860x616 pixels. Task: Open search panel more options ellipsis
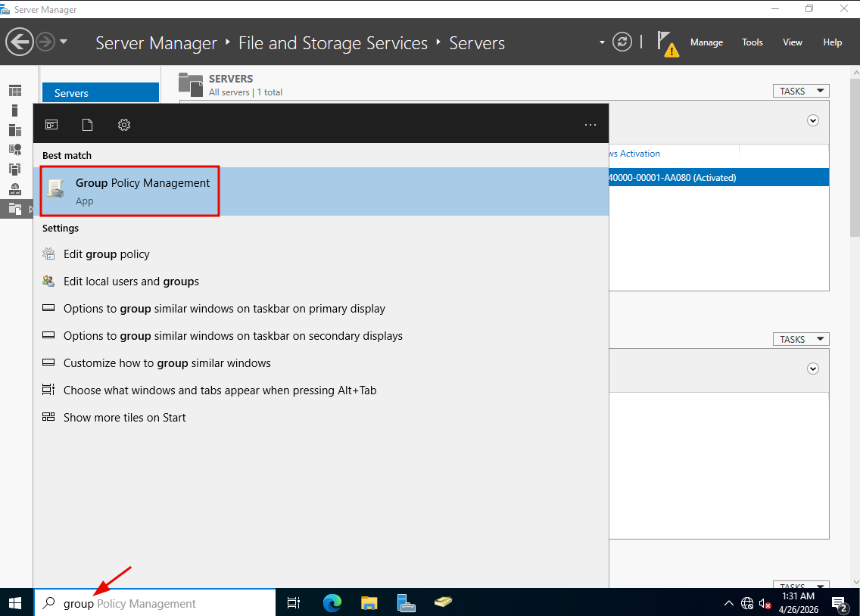coord(590,125)
